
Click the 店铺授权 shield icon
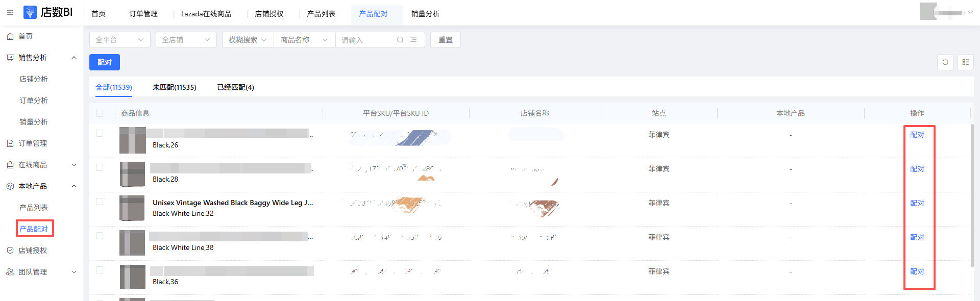click(10, 250)
